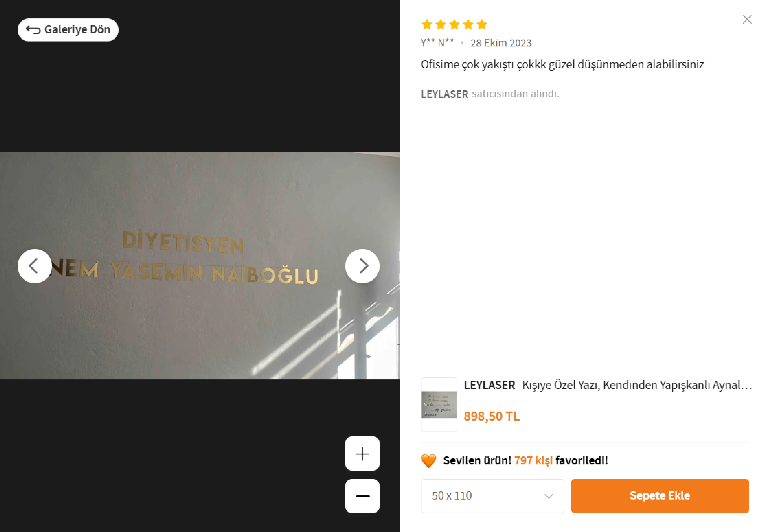This screenshot has width=766, height=532.
Task: Open the Kişiye Özel Yazı product title
Action: pos(637,385)
